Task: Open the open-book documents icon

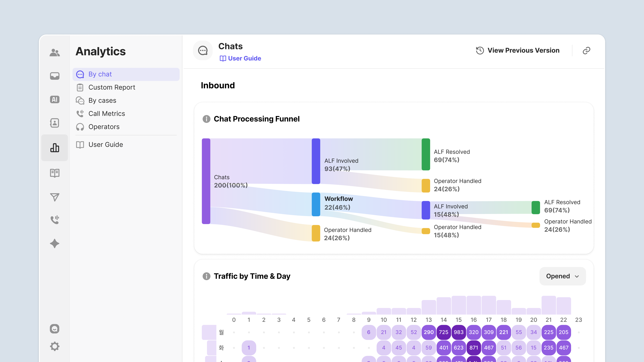Action: click(55, 173)
